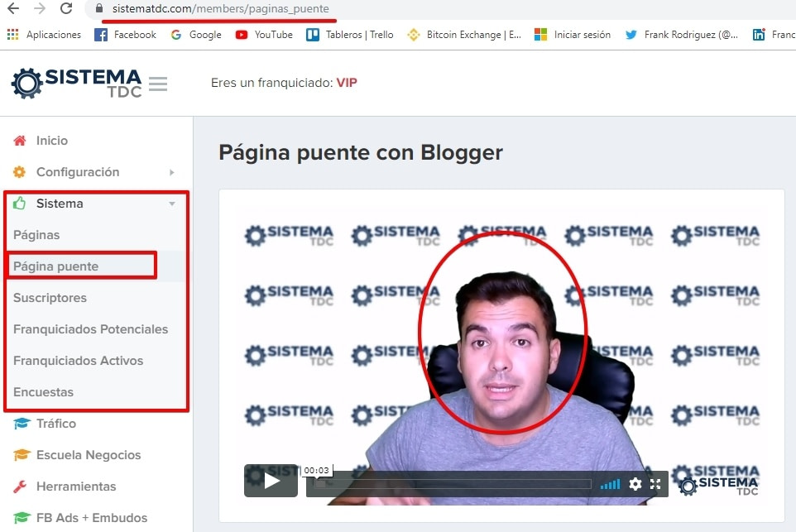The image size is (796, 532).
Task: Click the red home icon beside Inicio
Action: pyautogui.click(x=20, y=141)
